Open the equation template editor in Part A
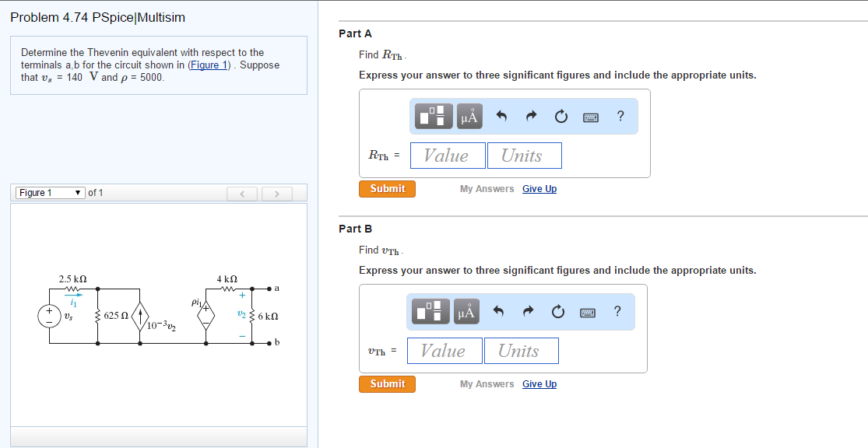Image resolution: width=868 pixels, height=448 pixels. pyautogui.click(x=434, y=115)
